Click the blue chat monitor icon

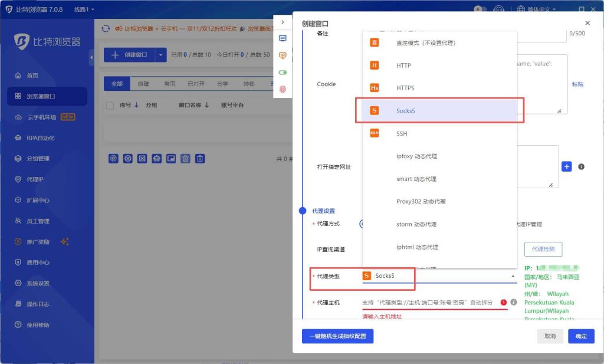(x=283, y=38)
